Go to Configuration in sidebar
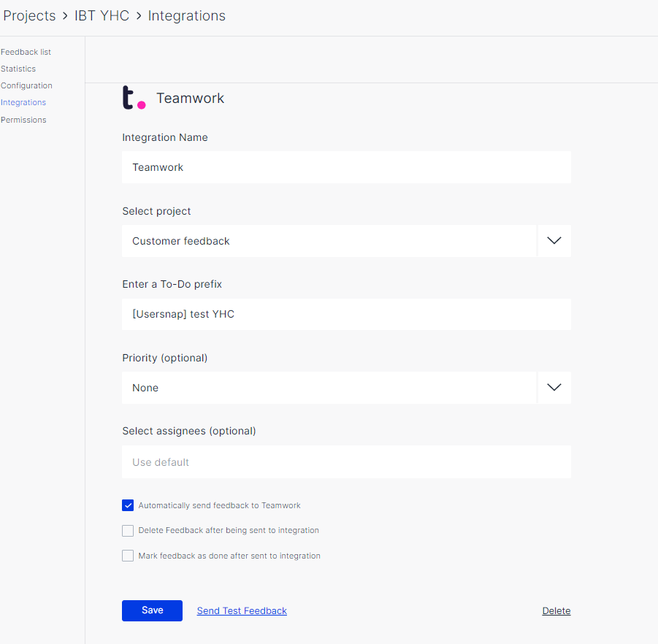658x644 pixels. [26, 85]
